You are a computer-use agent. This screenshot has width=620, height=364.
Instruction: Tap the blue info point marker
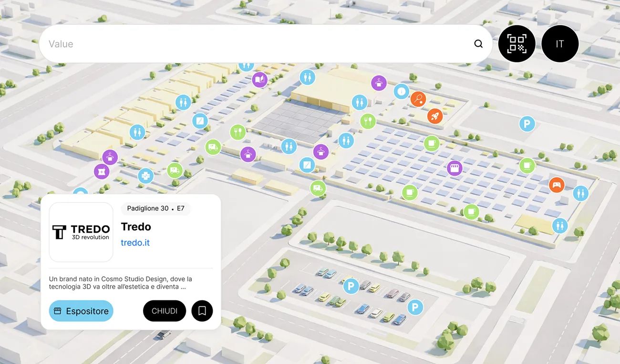(402, 91)
